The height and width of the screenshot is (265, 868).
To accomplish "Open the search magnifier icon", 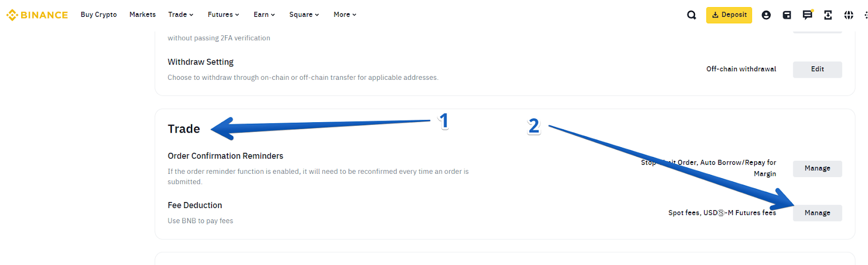I will (691, 15).
